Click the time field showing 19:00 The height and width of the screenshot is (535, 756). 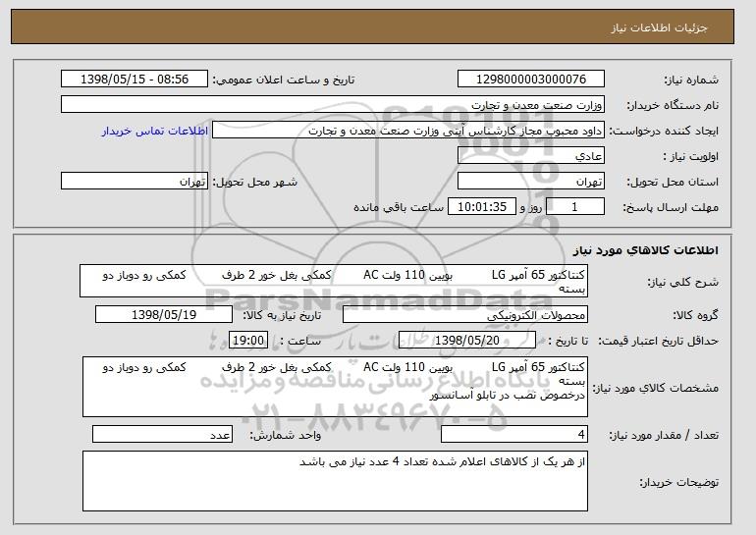pyautogui.click(x=248, y=341)
